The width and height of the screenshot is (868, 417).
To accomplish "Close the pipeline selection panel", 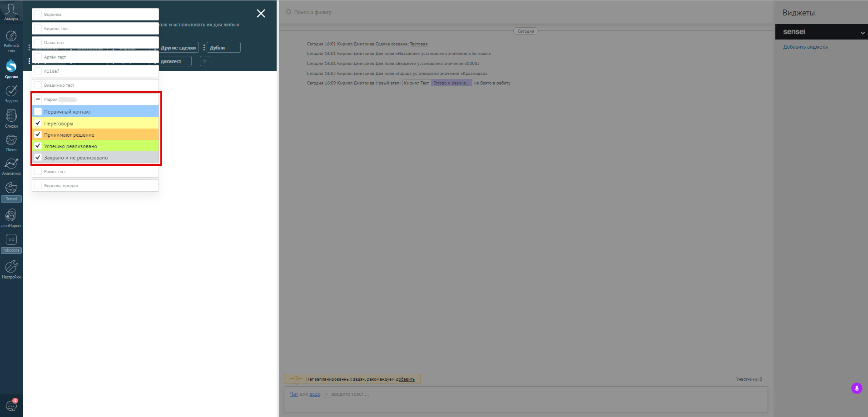I will (x=261, y=14).
